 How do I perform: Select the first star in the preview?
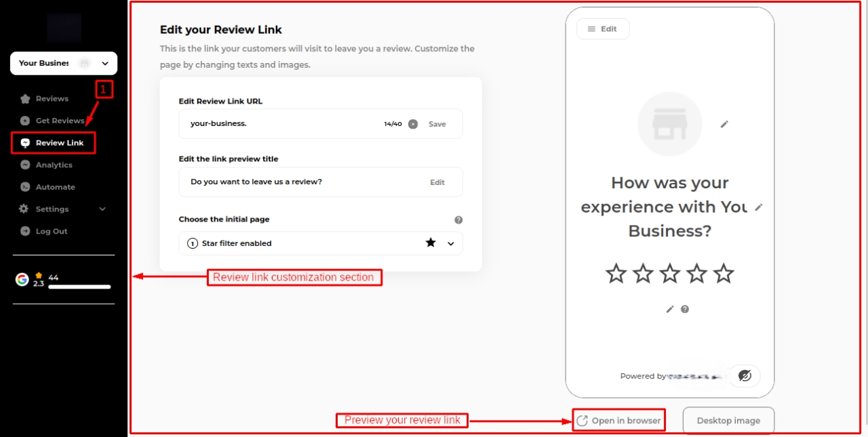616,274
